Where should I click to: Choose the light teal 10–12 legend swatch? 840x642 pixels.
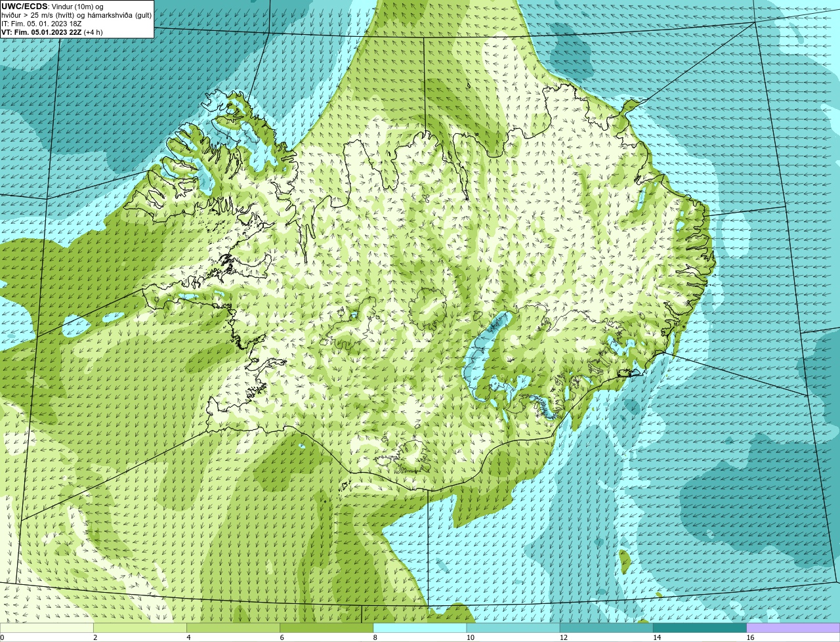tap(513, 628)
